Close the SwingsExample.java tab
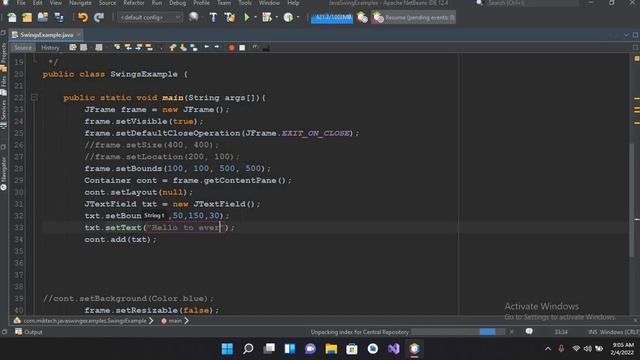The width and height of the screenshot is (640, 360). coord(79,35)
